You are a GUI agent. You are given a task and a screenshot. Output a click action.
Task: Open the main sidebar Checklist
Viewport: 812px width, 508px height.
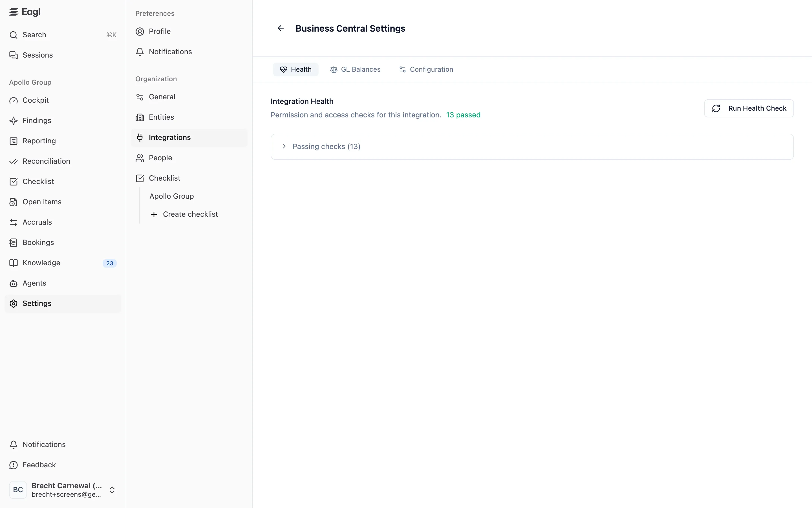click(x=63, y=182)
